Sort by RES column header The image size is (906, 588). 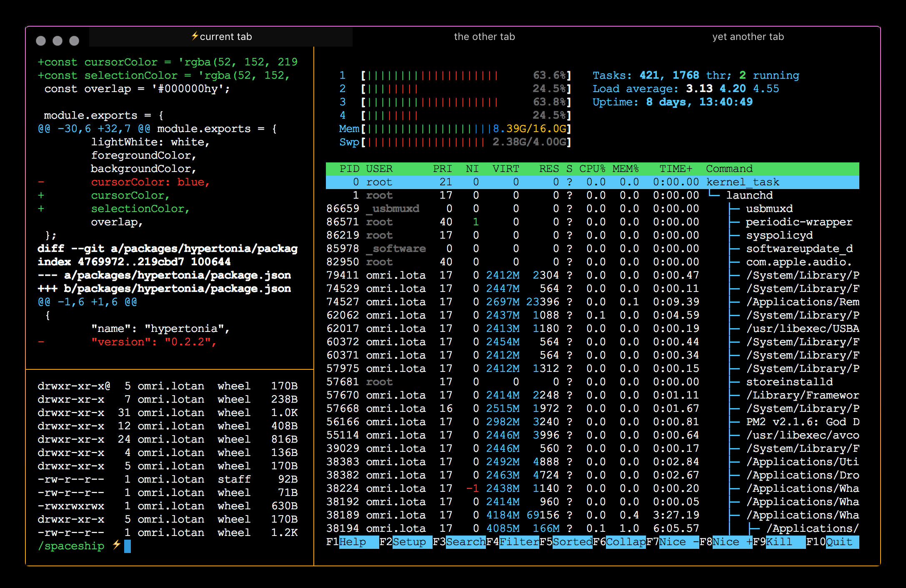(549, 169)
